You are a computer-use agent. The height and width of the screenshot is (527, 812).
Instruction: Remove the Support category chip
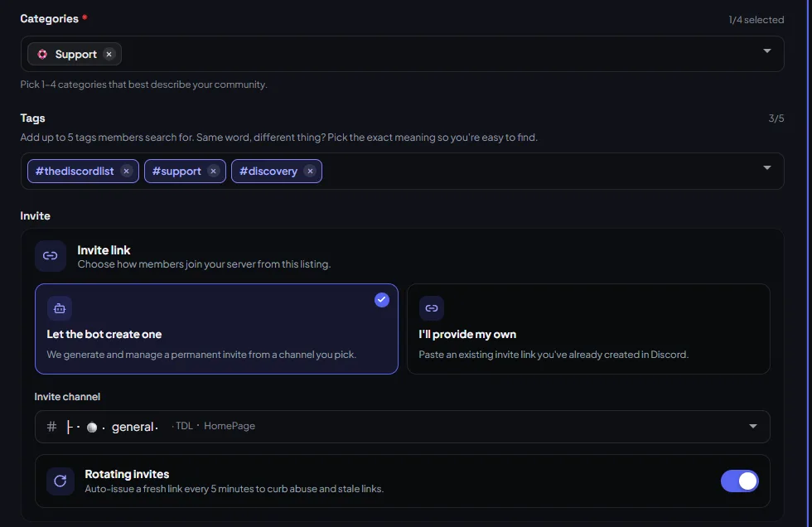pos(109,55)
